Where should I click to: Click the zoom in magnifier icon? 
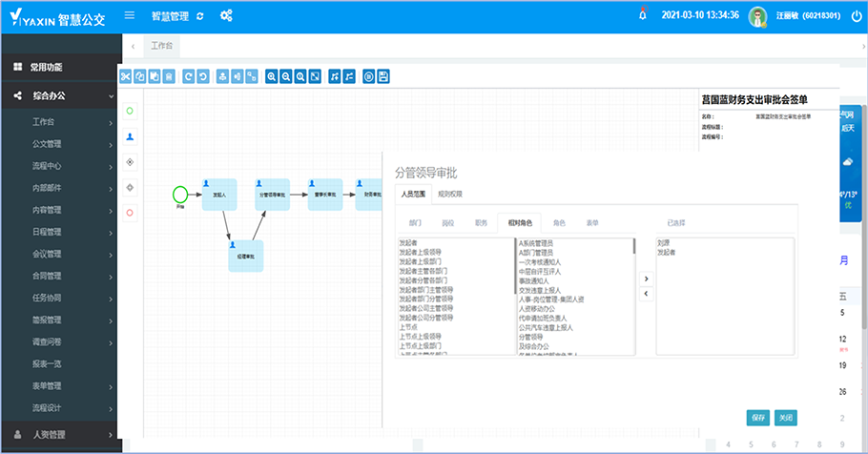[272, 75]
